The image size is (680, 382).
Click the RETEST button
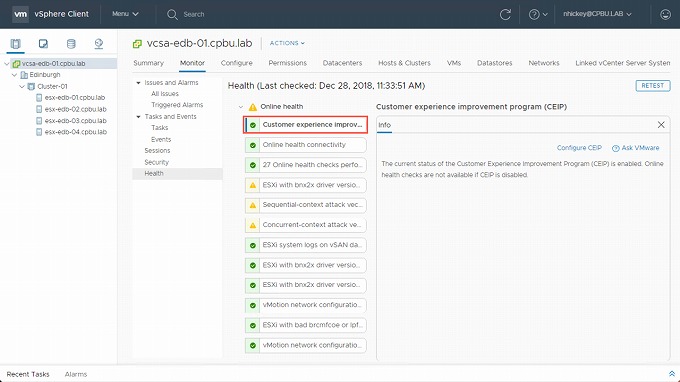pos(653,85)
